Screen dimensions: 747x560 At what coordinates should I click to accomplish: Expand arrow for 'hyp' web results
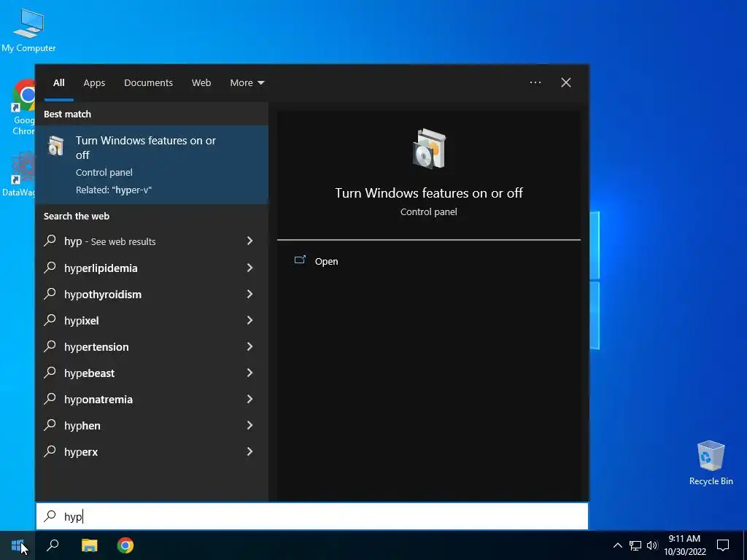[x=249, y=241]
